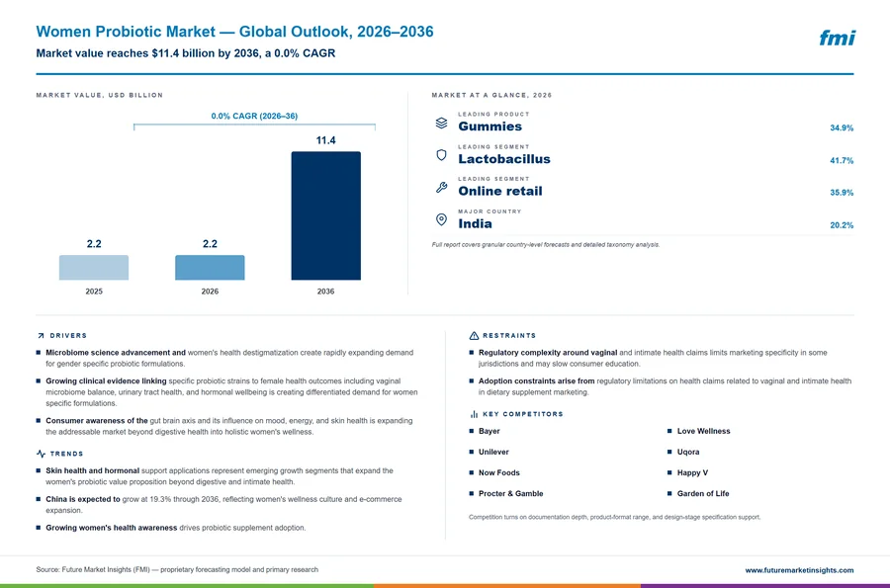The image size is (890, 588).
Task: Click the bar chart icon next to Key Competitors
Action: 474,414
